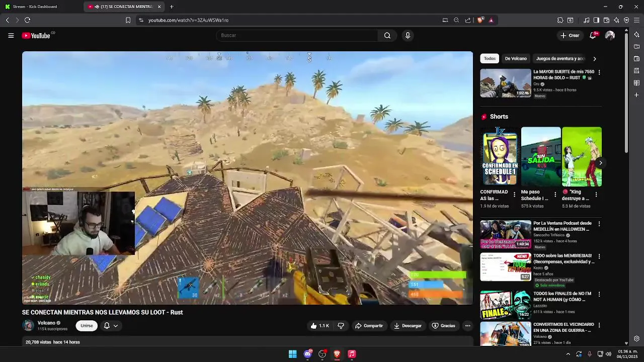Open the OBS Studio taskbar icon
This screenshot has width=644, height=362.
(x=323, y=354)
